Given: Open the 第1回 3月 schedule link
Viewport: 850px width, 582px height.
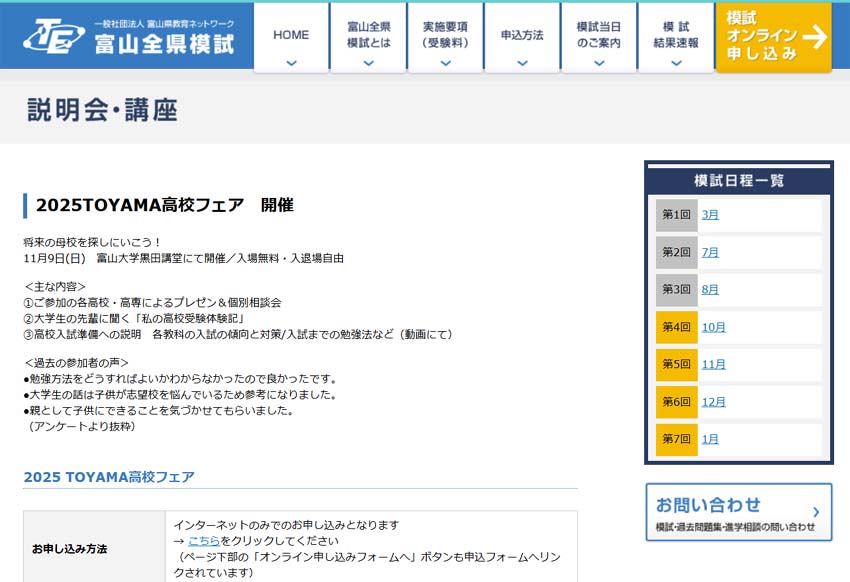Looking at the screenshot, I should (710, 215).
